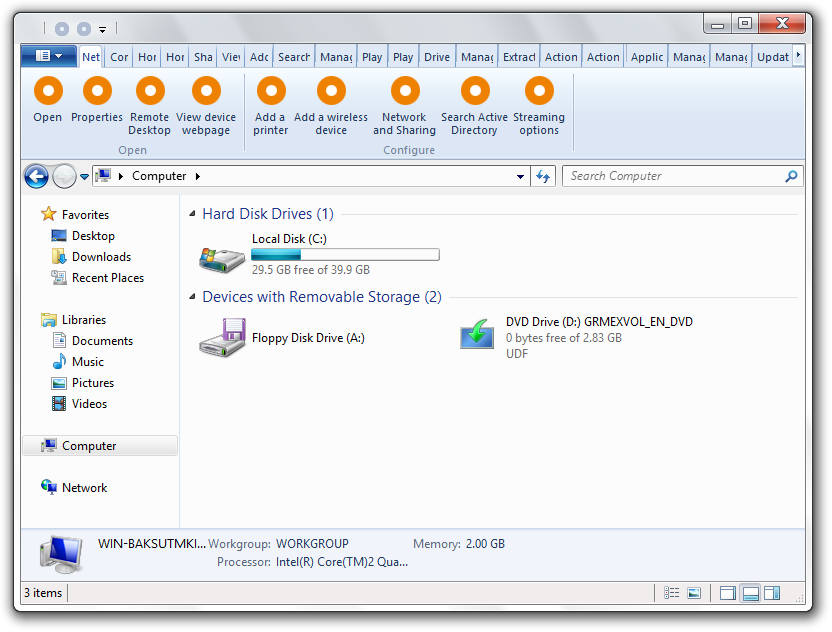Open Desktop in Favorites
The height and width of the screenshot is (632, 832).
click(x=93, y=236)
